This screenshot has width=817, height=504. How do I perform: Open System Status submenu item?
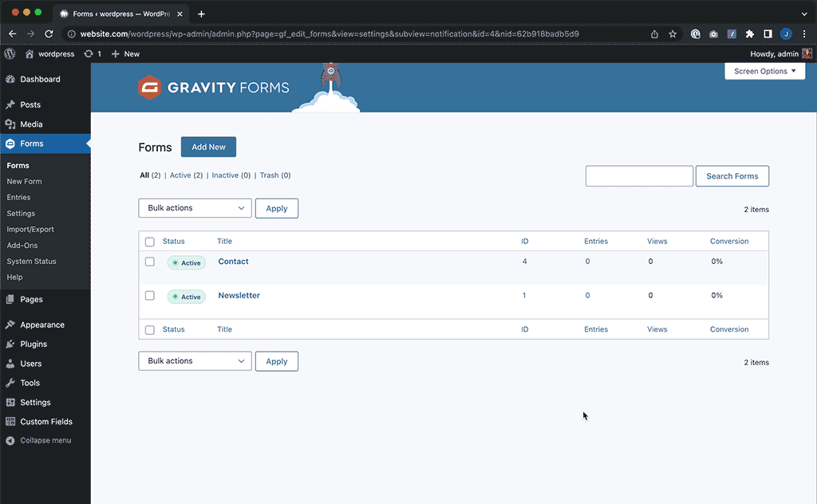tap(31, 262)
